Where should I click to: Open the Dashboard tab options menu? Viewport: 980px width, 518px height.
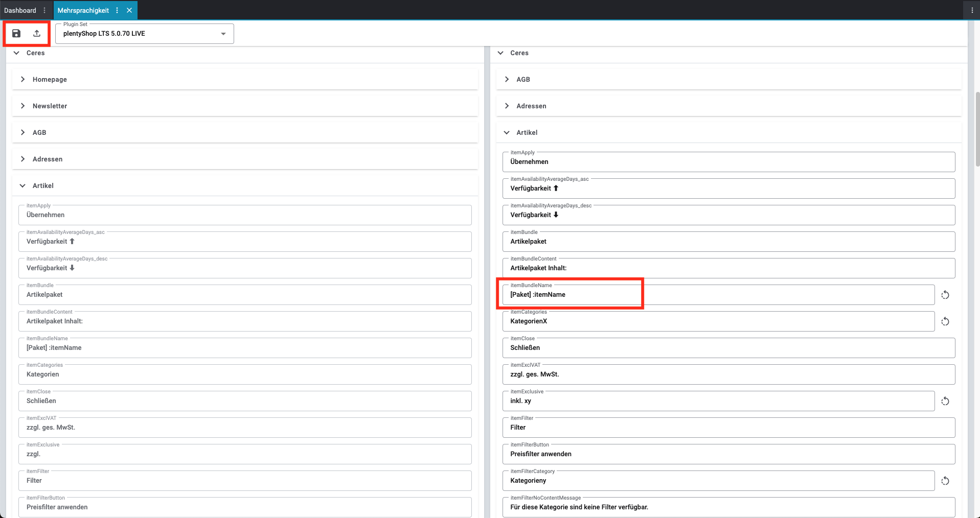coord(44,10)
